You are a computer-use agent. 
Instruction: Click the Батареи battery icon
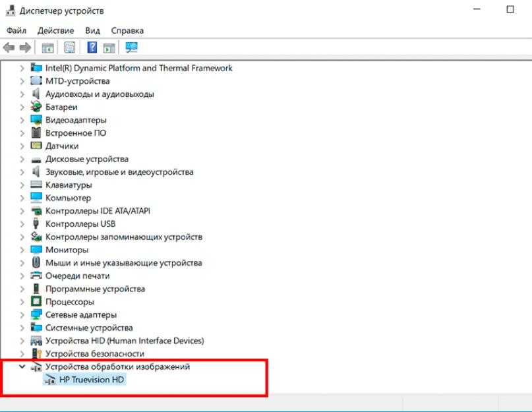tap(36, 107)
